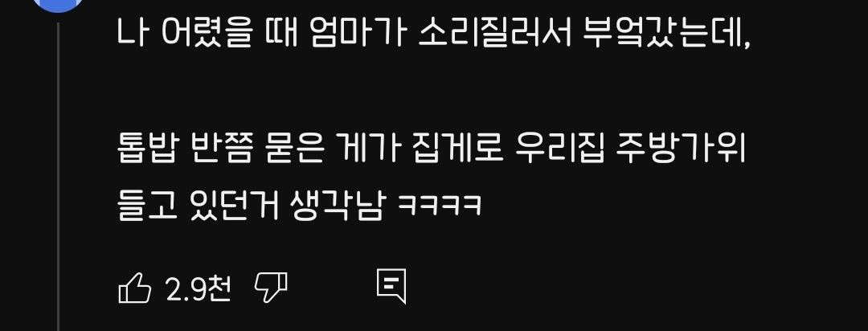Open the commenter's blue profile avatar
Viewport: 868px width, 331px height.
(x=58, y=5)
